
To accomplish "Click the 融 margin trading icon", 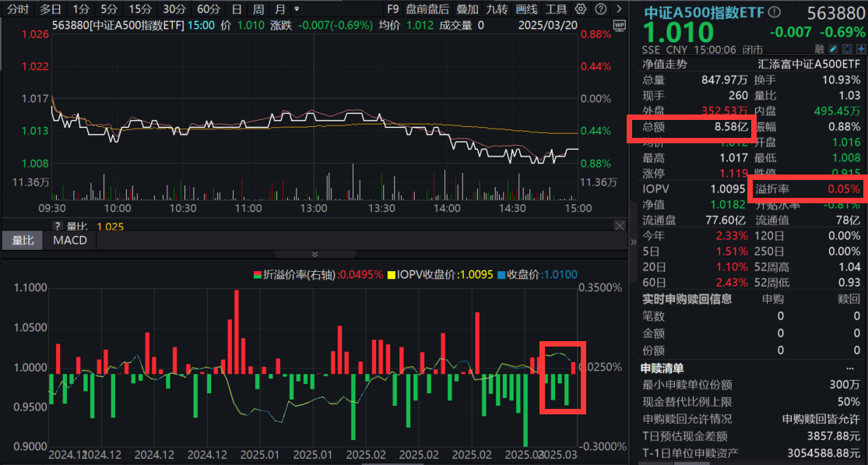I will [820, 48].
